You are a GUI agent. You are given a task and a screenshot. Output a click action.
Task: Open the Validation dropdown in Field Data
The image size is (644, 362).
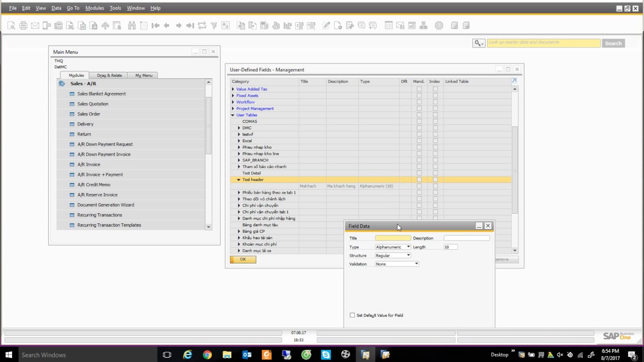click(x=416, y=264)
